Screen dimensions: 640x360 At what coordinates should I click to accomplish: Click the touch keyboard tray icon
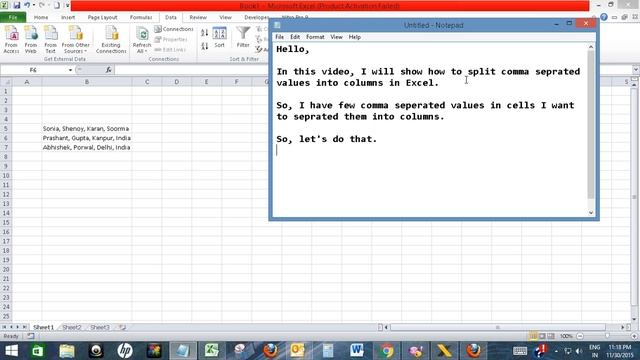[x=520, y=351]
